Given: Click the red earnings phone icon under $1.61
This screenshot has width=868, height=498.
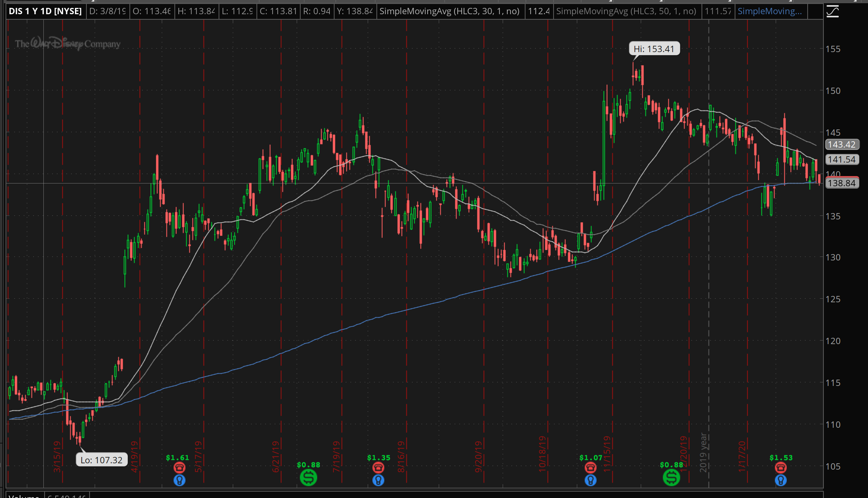Looking at the screenshot, I should 180,468.
